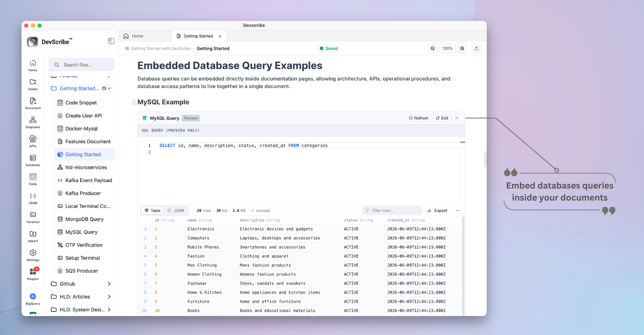Click the Filter rows input
644x335 pixels.
pyautogui.click(x=392, y=210)
